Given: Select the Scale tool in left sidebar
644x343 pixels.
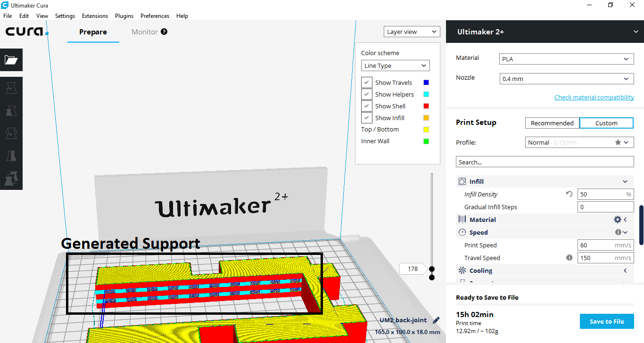Looking at the screenshot, I should pyautogui.click(x=11, y=111).
